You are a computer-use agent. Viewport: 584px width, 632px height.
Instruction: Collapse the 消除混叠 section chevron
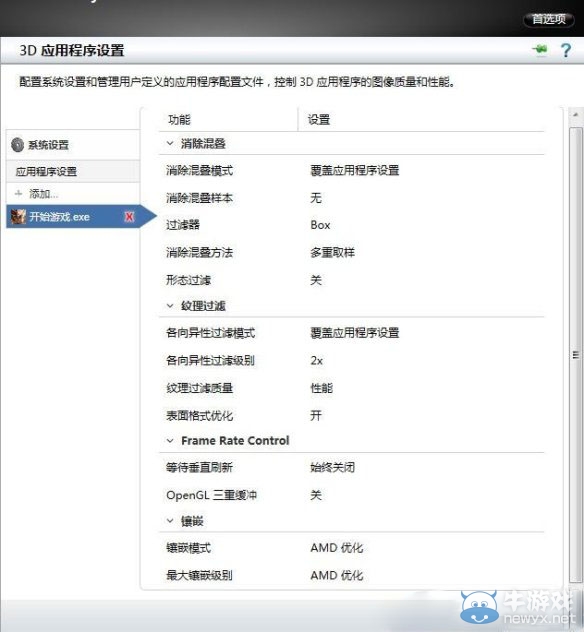pyautogui.click(x=170, y=143)
